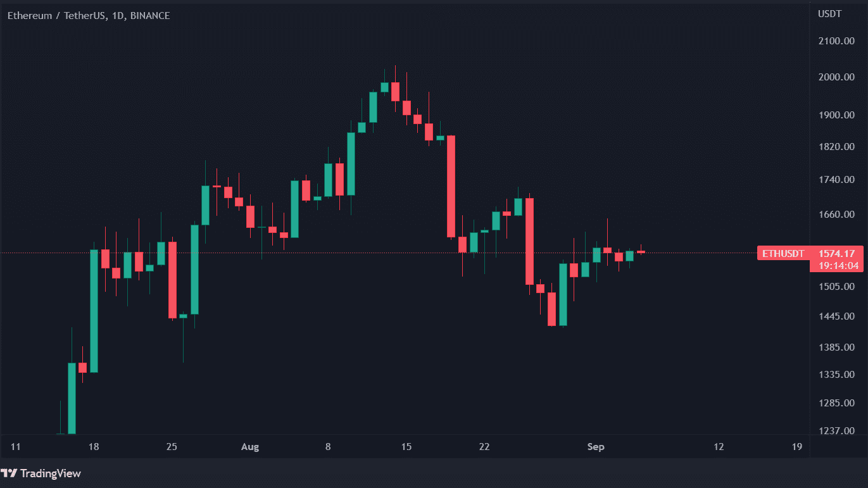Click the Aug date label on time axis
Image resolution: width=868 pixels, height=488 pixels.
pyautogui.click(x=250, y=447)
